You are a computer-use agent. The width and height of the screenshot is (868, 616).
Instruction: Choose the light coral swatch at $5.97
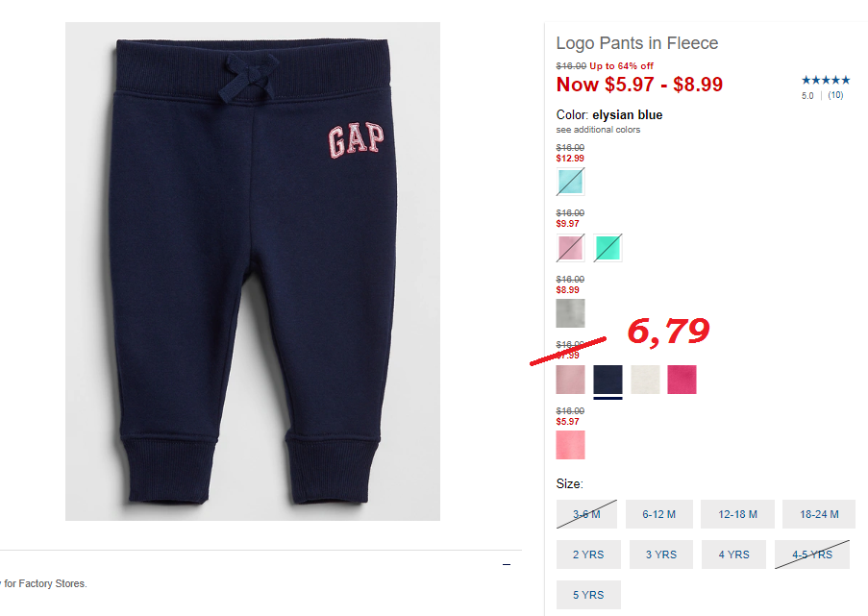pyautogui.click(x=570, y=445)
